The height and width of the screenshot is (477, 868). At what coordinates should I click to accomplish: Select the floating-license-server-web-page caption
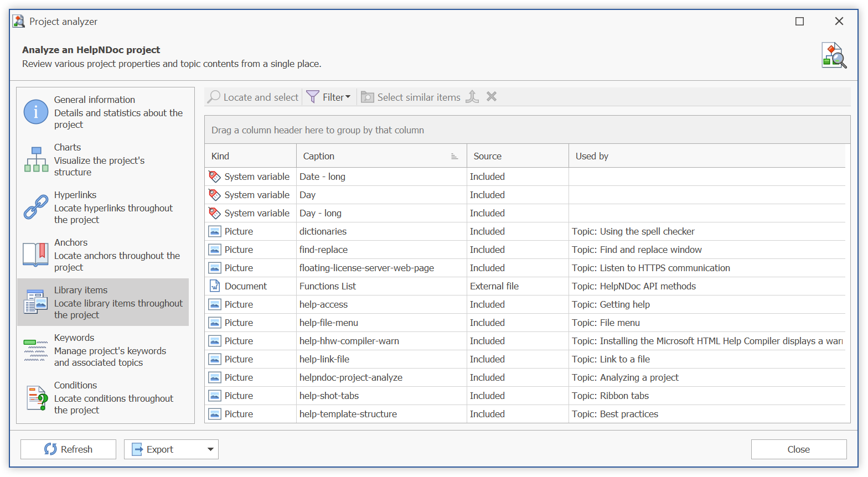pyautogui.click(x=366, y=268)
